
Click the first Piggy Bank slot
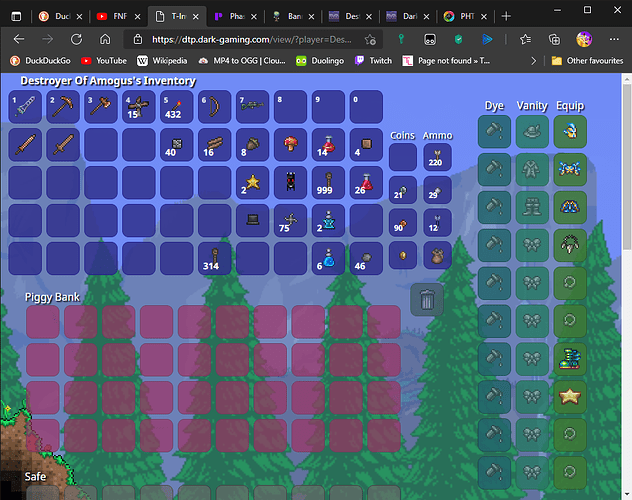pyautogui.click(x=43, y=322)
